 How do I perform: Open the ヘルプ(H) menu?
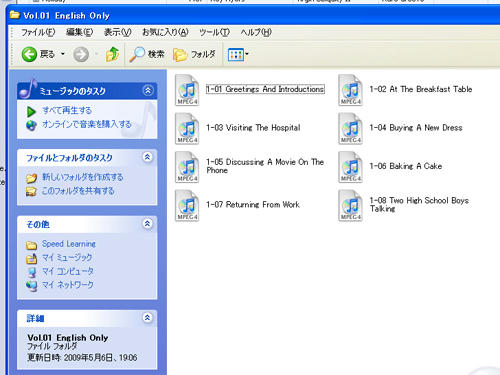(256, 32)
